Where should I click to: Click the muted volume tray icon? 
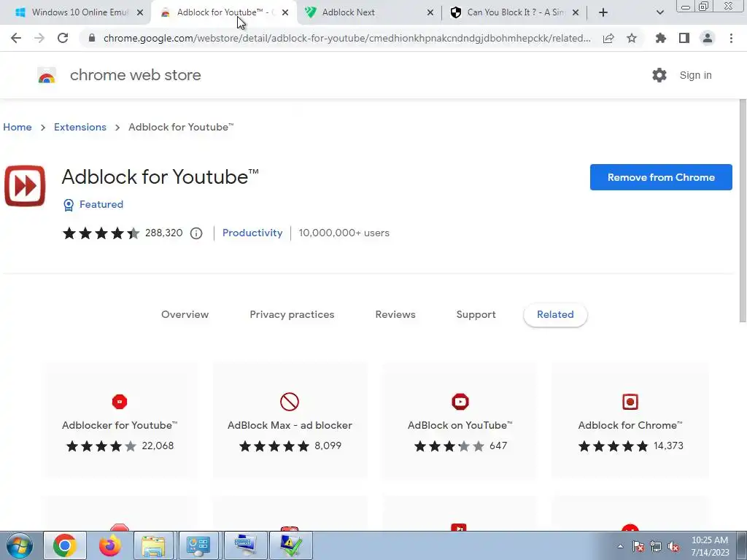(673, 547)
